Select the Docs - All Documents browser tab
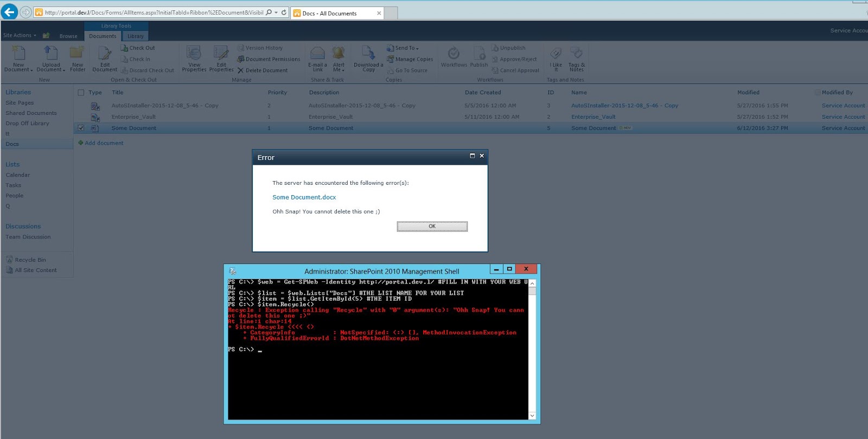The width and height of the screenshot is (868, 439). [337, 13]
